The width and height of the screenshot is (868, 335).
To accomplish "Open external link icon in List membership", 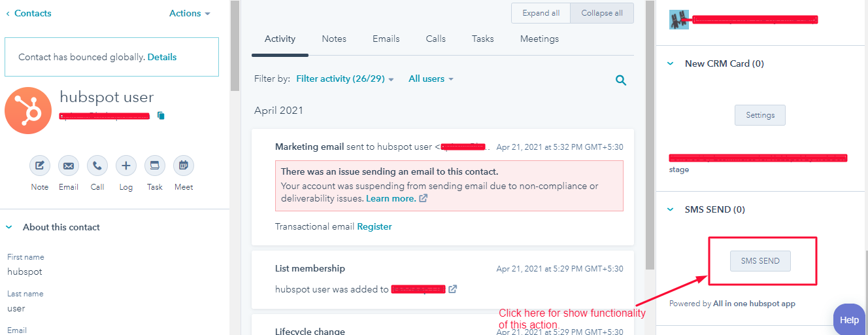I will pyautogui.click(x=453, y=289).
